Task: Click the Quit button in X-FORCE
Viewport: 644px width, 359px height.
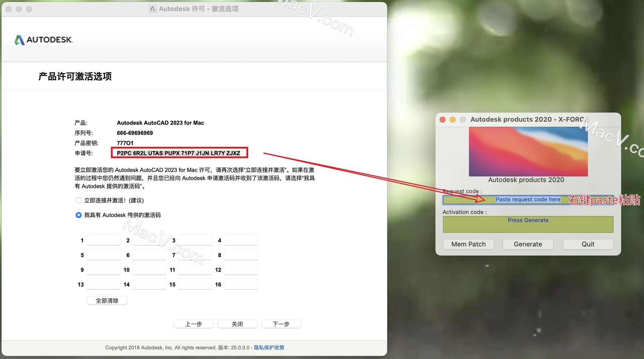Action: [x=588, y=244]
